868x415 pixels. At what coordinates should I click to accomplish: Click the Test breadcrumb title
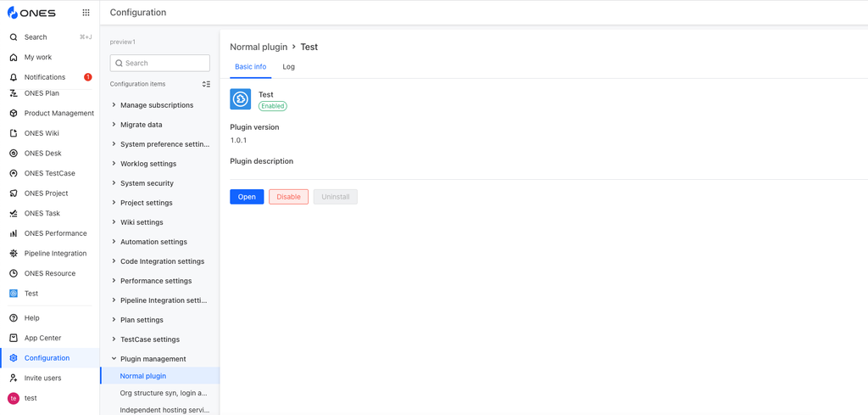(x=309, y=47)
